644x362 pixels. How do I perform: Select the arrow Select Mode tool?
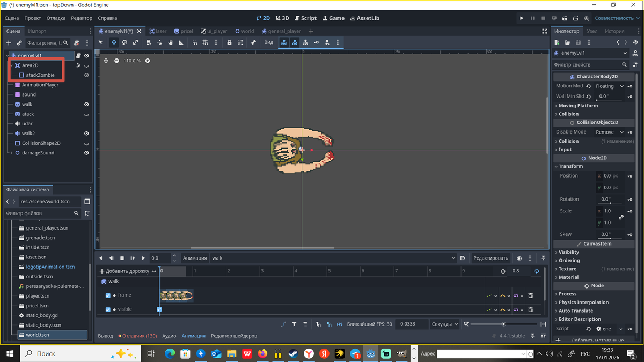[100, 42]
